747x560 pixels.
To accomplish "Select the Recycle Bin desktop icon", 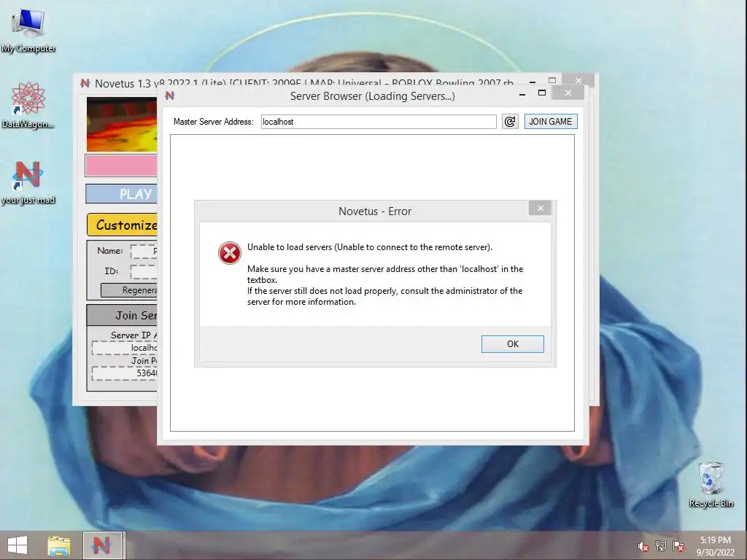I will pyautogui.click(x=711, y=484).
